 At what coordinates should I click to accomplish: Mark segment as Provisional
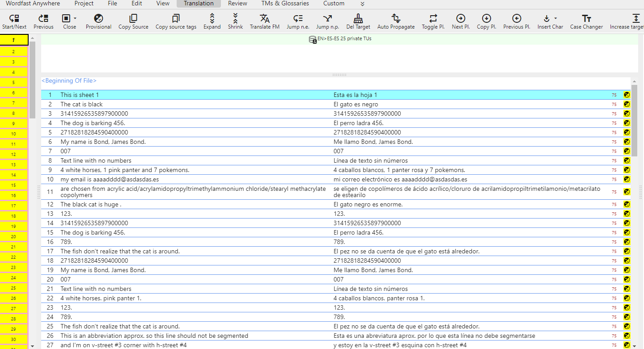point(98,18)
